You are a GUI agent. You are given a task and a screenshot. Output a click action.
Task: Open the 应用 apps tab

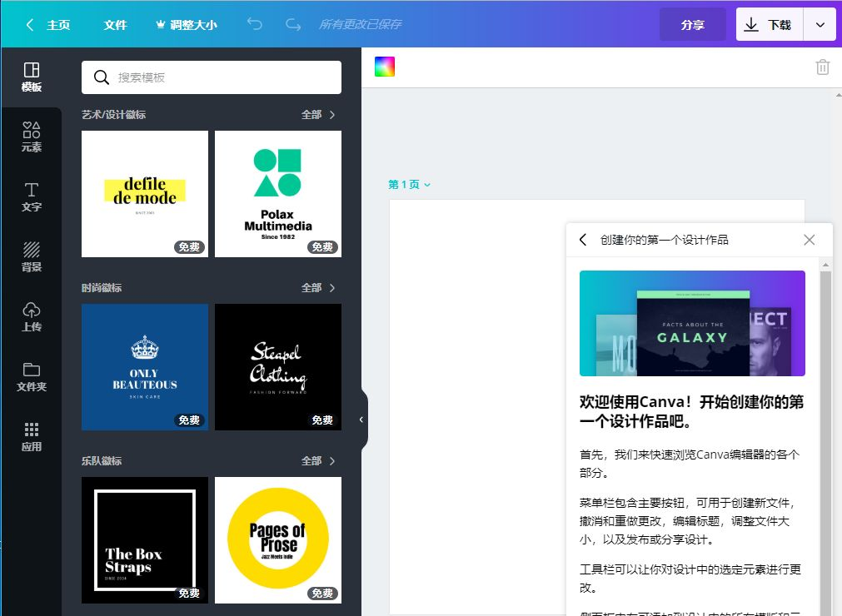[31, 437]
